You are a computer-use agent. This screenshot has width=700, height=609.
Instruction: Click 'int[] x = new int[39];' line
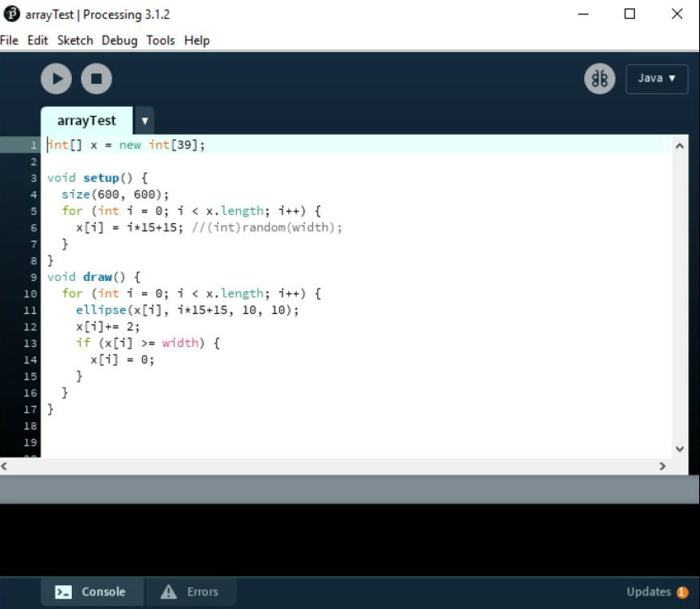pyautogui.click(x=126, y=145)
